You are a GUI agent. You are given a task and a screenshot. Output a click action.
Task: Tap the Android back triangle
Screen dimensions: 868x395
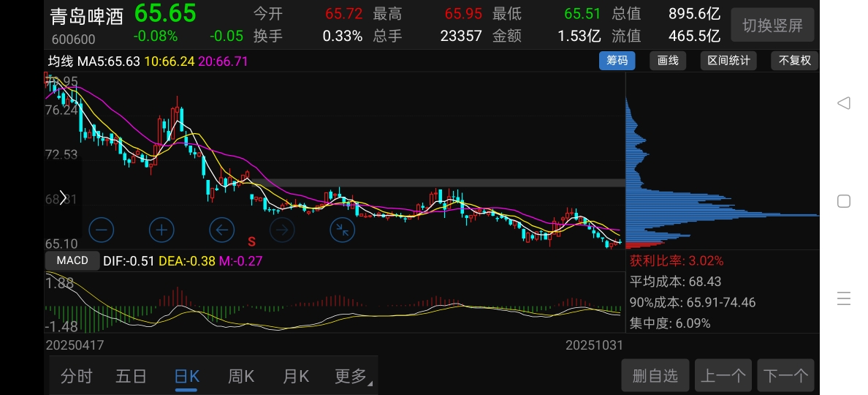coord(844,103)
